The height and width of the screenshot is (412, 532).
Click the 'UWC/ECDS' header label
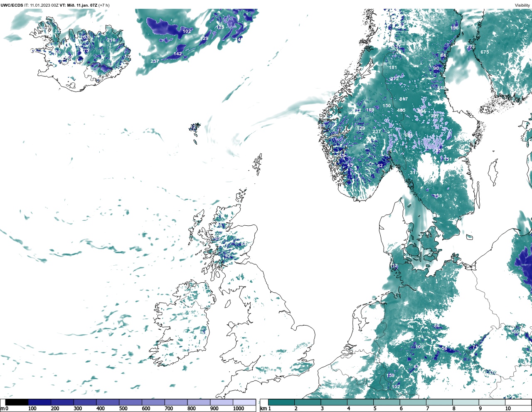tap(12, 5)
